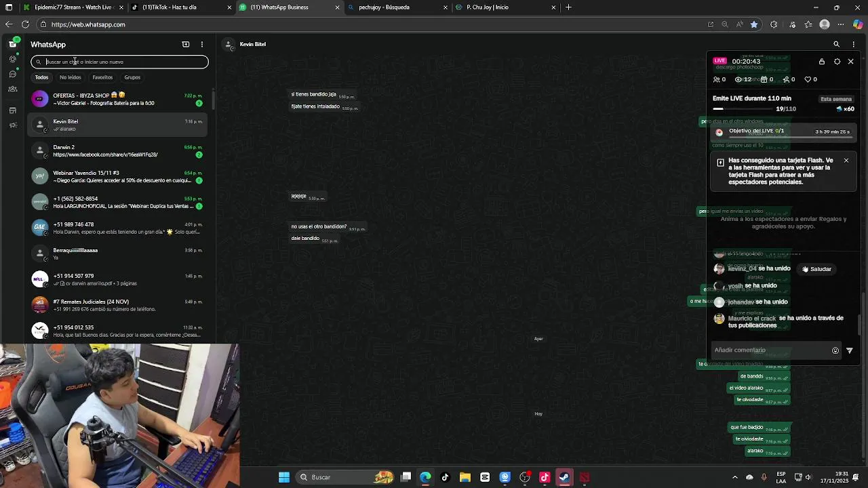Open the TikTok LIVE panel settings gear
The image size is (868, 488).
(837, 62)
